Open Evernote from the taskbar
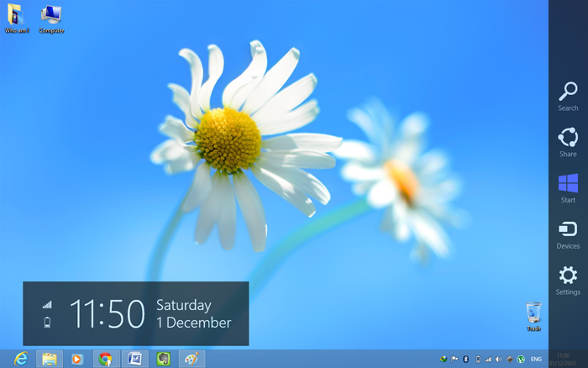Screen dimensions: 588x368 click(x=164, y=359)
